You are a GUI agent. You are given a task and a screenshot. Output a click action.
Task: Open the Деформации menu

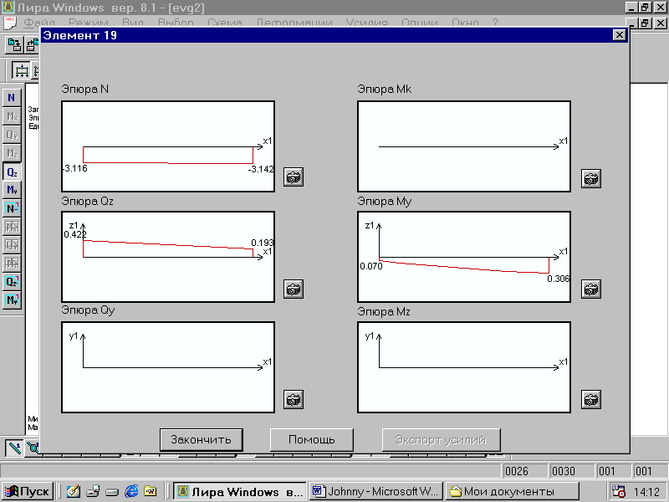[x=294, y=22]
